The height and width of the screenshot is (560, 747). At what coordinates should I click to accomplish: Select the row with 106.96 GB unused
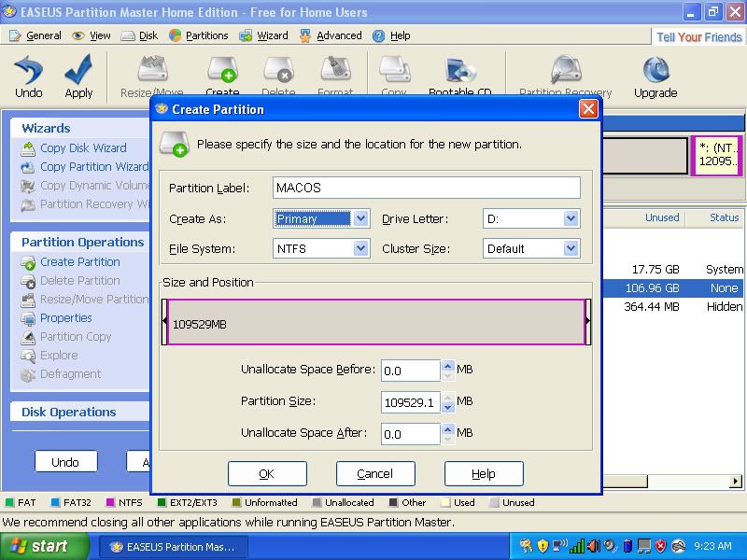click(x=673, y=288)
